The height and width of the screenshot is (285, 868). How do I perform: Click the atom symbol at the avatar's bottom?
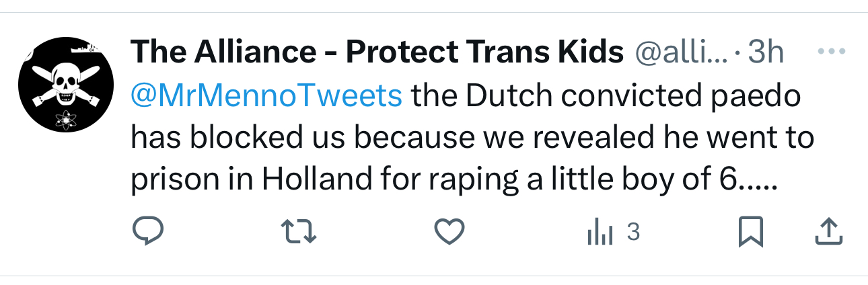click(x=65, y=120)
